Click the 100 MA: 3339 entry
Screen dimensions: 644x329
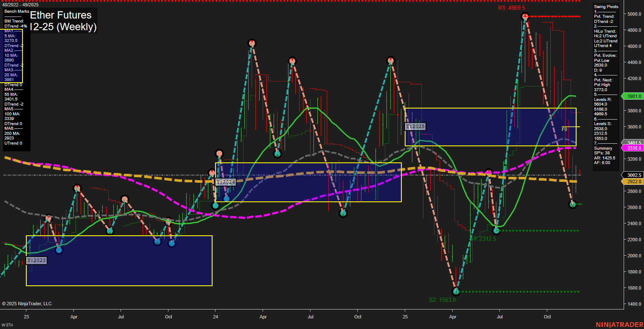(x=12, y=116)
